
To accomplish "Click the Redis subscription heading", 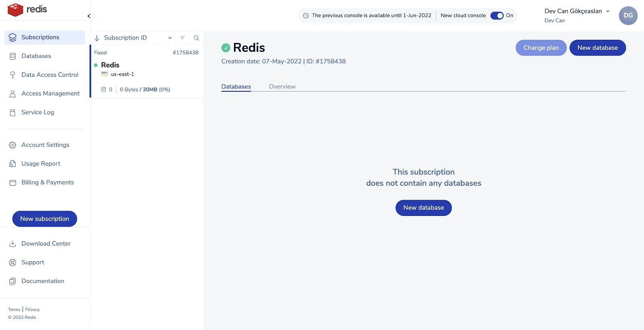I will pyautogui.click(x=249, y=48).
